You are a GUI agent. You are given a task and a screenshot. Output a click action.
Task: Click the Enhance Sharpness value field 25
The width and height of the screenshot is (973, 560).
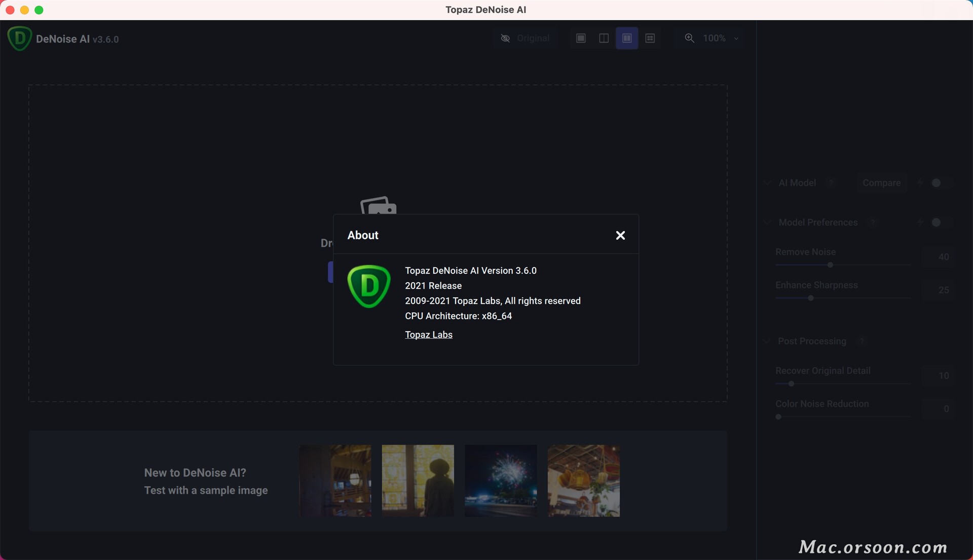(938, 290)
